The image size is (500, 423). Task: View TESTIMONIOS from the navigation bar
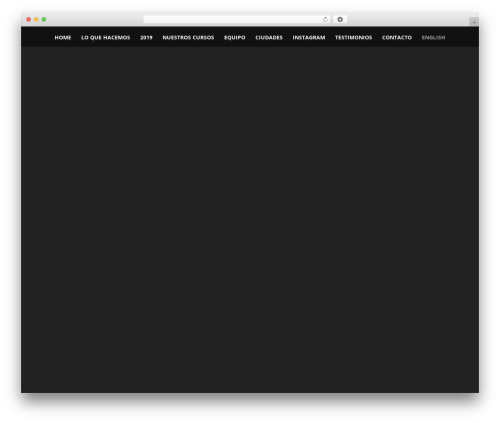click(354, 38)
